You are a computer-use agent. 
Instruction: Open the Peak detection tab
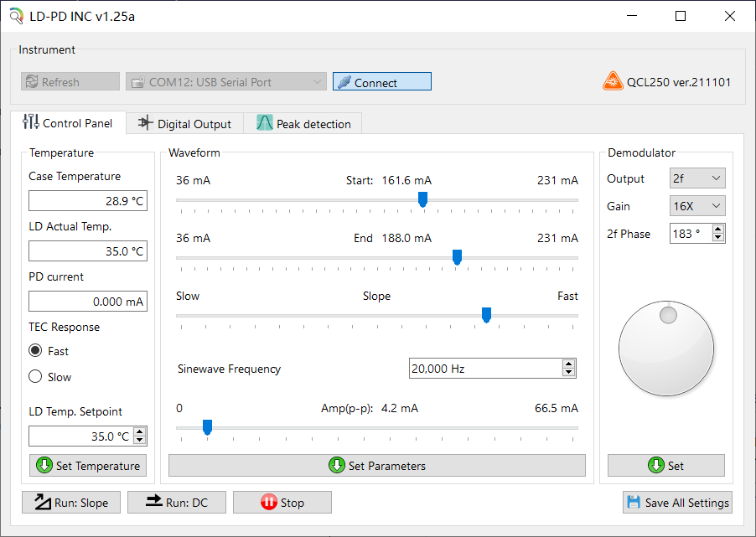click(303, 124)
